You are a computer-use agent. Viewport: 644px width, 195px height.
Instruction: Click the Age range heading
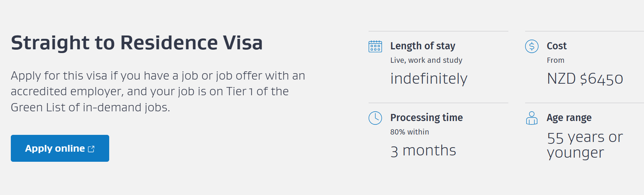point(569,118)
